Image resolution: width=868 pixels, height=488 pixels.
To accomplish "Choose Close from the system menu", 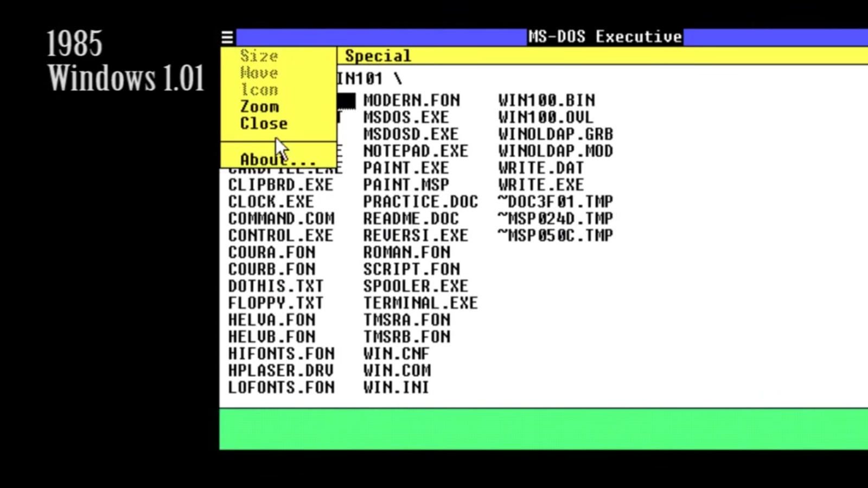I will tap(264, 124).
